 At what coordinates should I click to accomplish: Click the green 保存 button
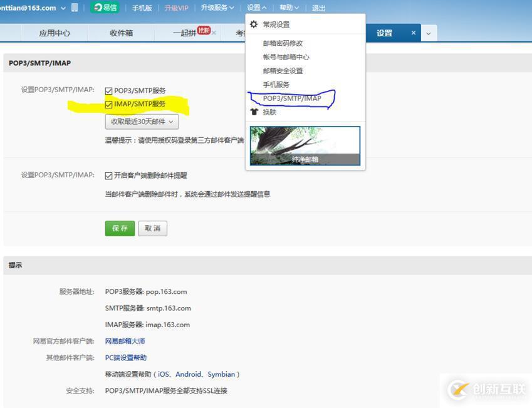click(x=119, y=228)
